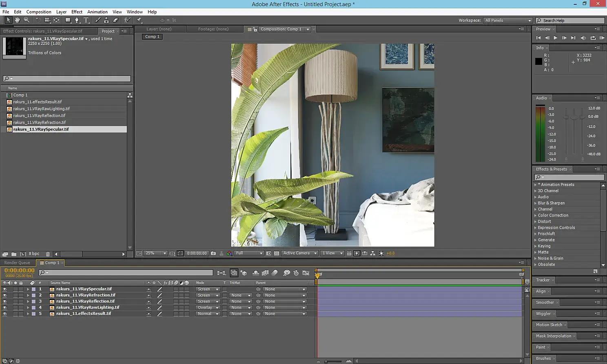Open the Workspace All Panels dropdown
Screen dimensions: 607x364
coord(508,20)
